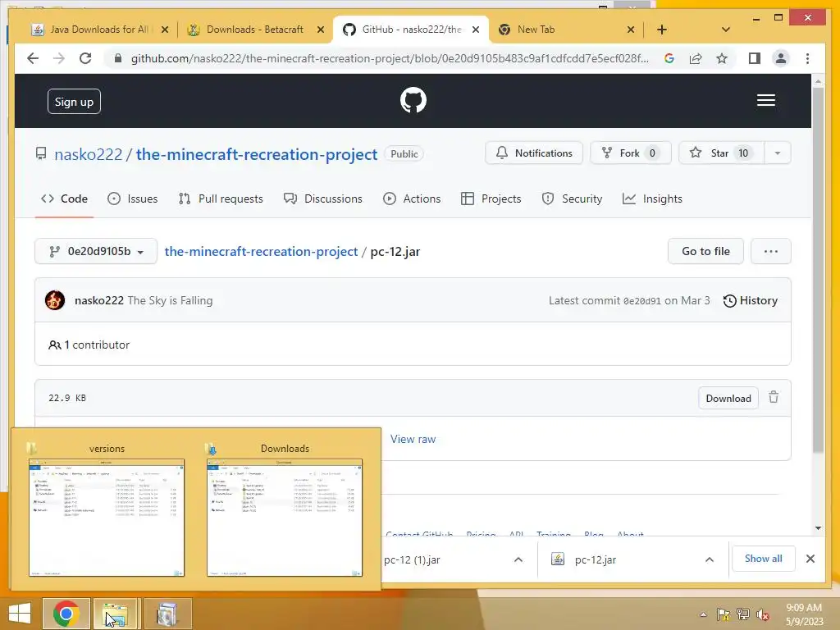This screenshot has width=840, height=630.
Task: Open GitHub hamburger navigation menu
Action: [766, 100]
